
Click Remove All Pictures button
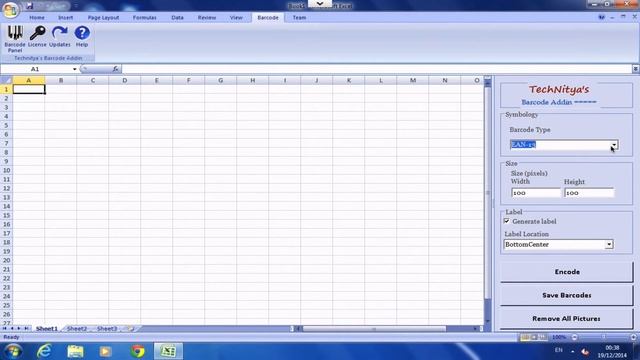pyautogui.click(x=567, y=318)
